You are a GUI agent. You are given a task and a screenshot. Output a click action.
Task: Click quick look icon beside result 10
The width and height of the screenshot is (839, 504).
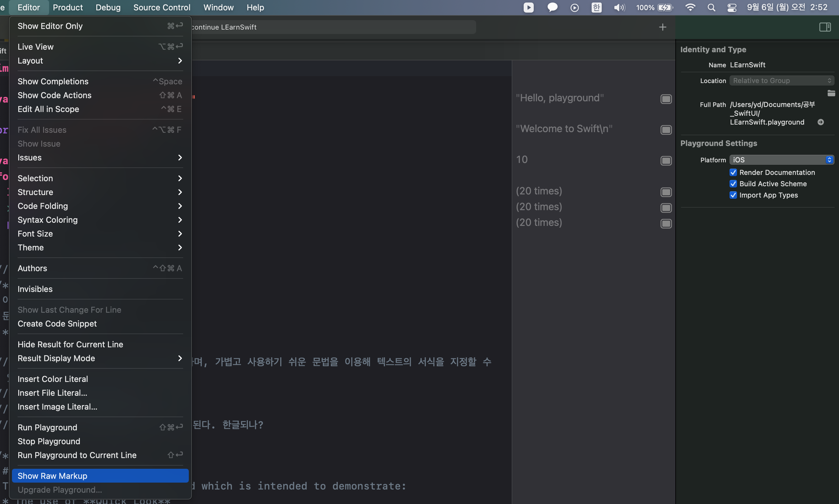(666, 161)
